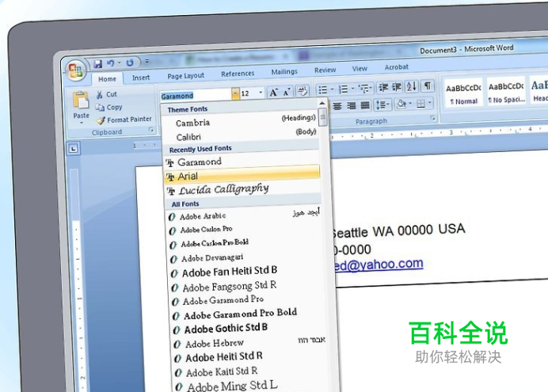Click the Multilevel List icon
The height and width of the screenshot is (392, 548).
(364, 88)
